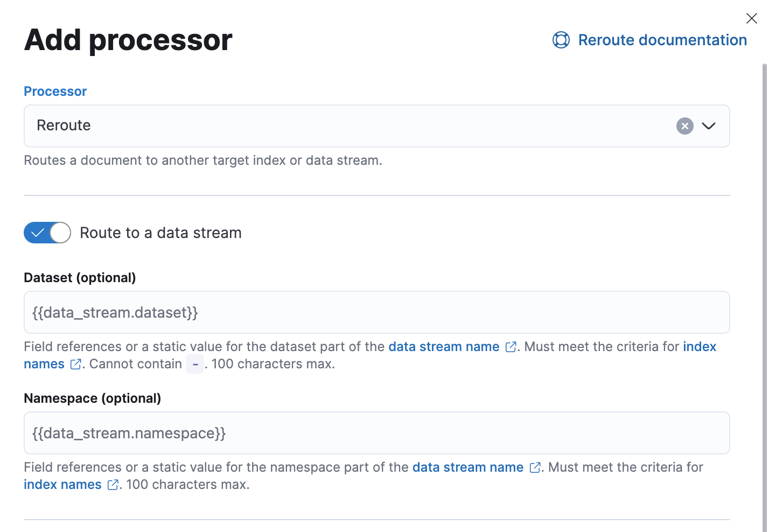Open index names link under Dataset field
The width and height of the screenshot is (769, 532).
[44, 364]
